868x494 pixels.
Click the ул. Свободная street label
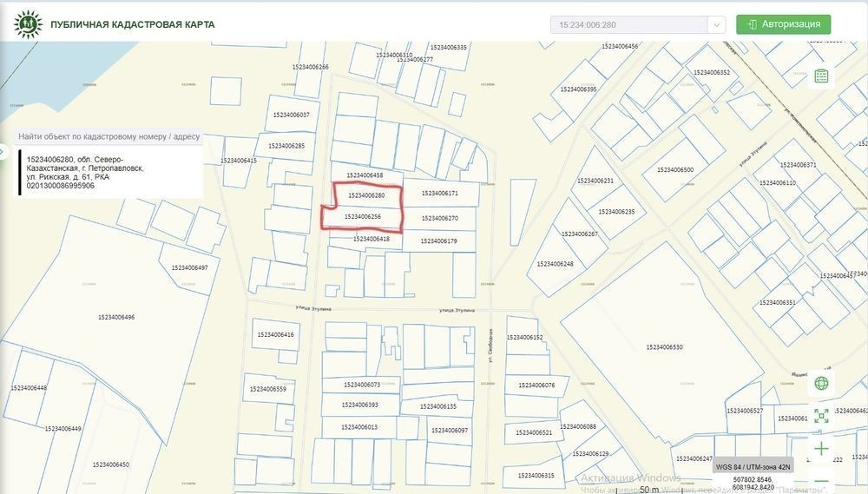[490, 346]
